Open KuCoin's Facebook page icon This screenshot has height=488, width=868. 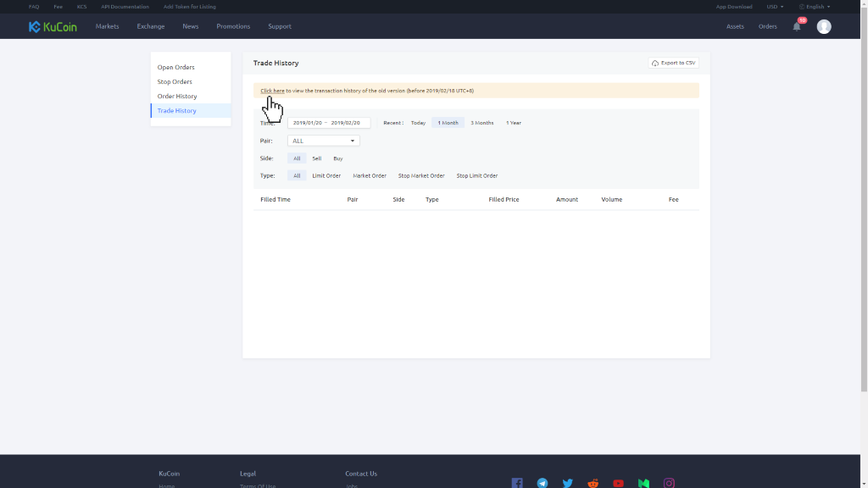517,483
